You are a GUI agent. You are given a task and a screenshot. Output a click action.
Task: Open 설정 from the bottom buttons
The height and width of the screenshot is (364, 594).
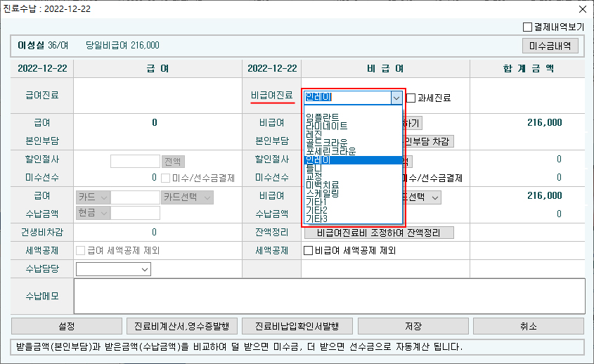click(x=66, y=326)
